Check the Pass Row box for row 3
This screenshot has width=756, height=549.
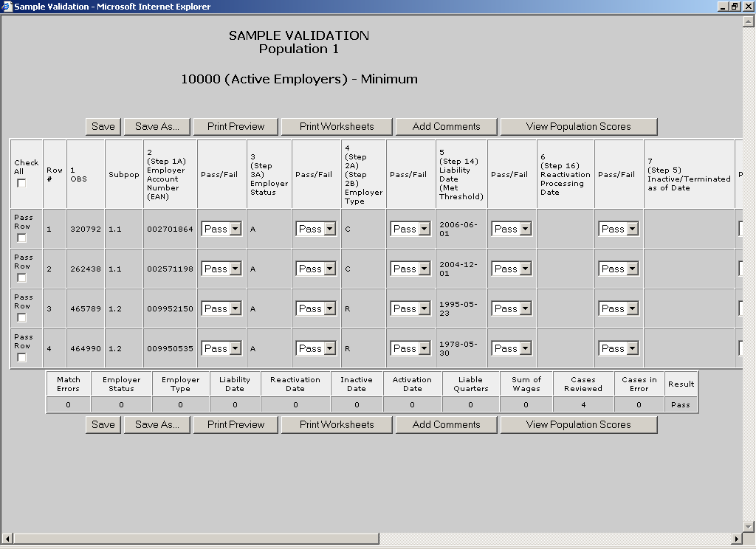tap(21, 318)
